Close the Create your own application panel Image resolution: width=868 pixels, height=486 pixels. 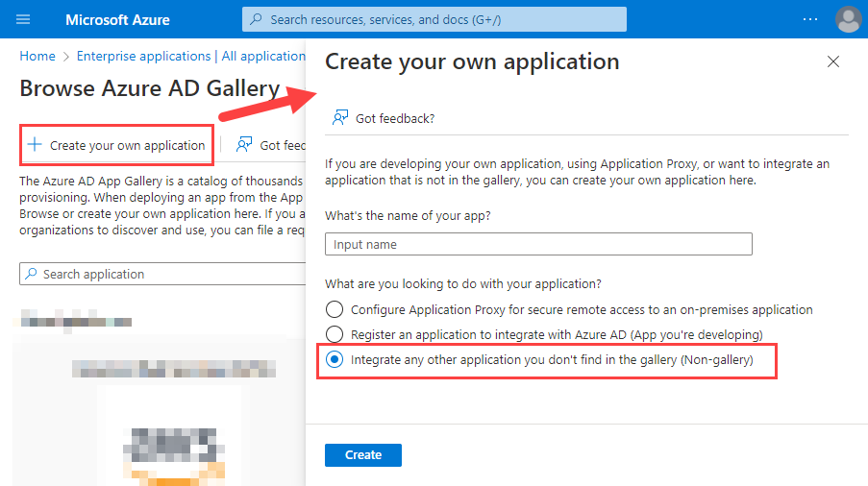[x=833, y=61]
